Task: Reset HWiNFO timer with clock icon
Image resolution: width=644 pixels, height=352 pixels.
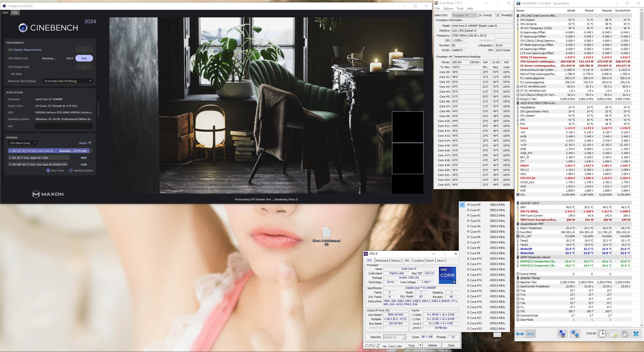Action: pyautogui.click(x=602, y=334)
